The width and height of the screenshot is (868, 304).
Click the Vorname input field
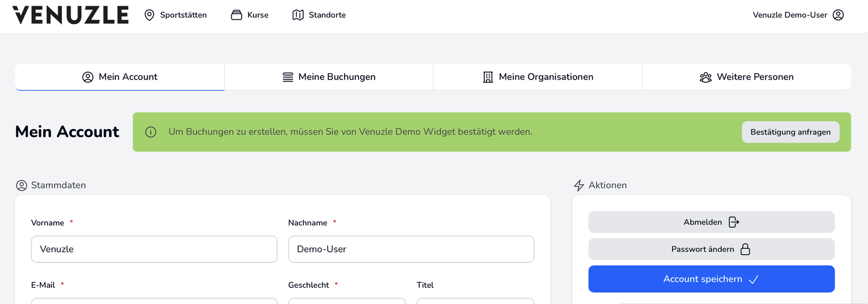coord(154,249)
